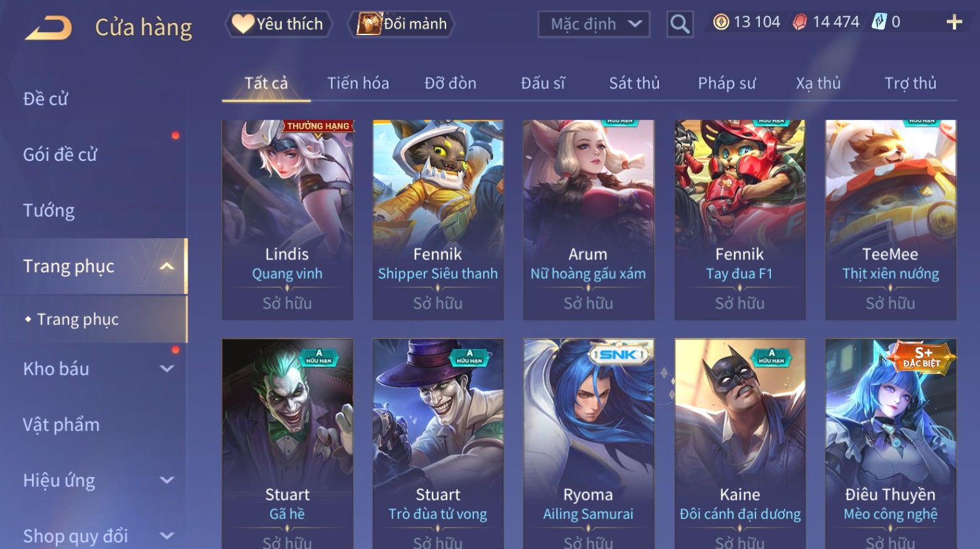980x549 pixels.
Task: Click the back arrow icon
Action: pos(48,28)
